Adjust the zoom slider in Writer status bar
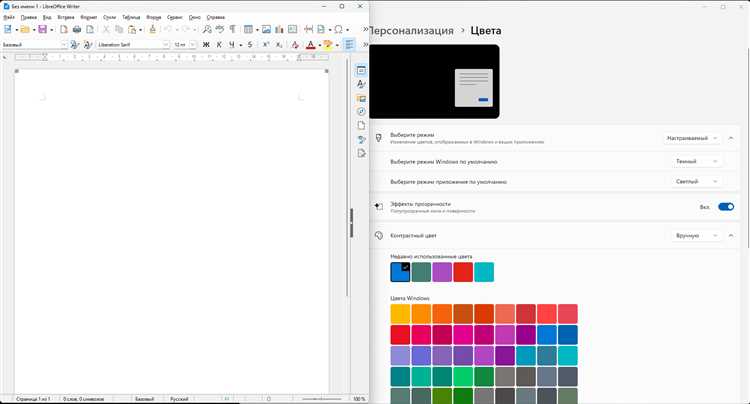Image resolution: width=750 pixels, height=404 pixels. (321, 399)
